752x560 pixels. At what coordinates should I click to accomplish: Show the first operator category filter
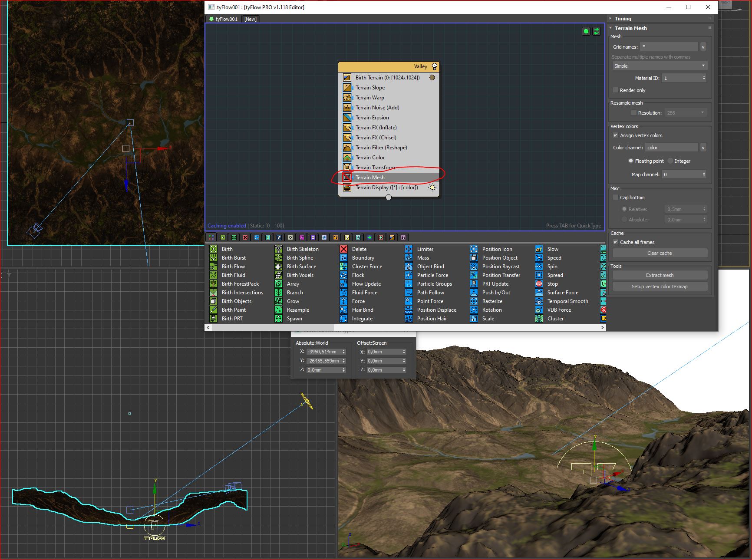(211, 237)
